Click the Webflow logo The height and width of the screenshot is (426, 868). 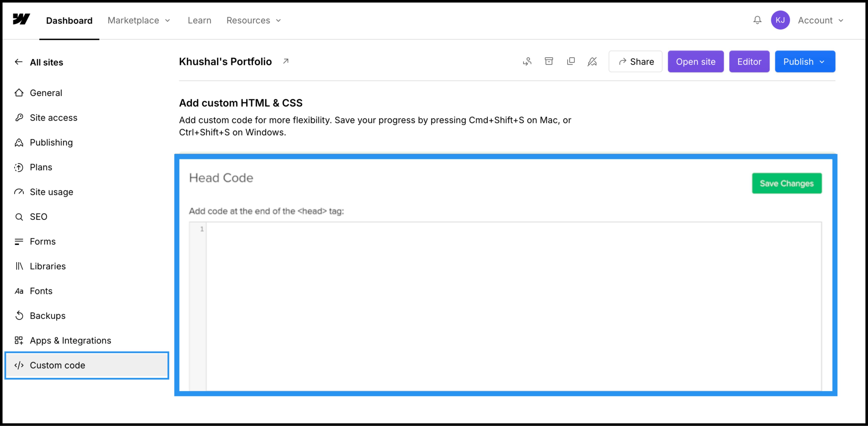click(21, 20)
